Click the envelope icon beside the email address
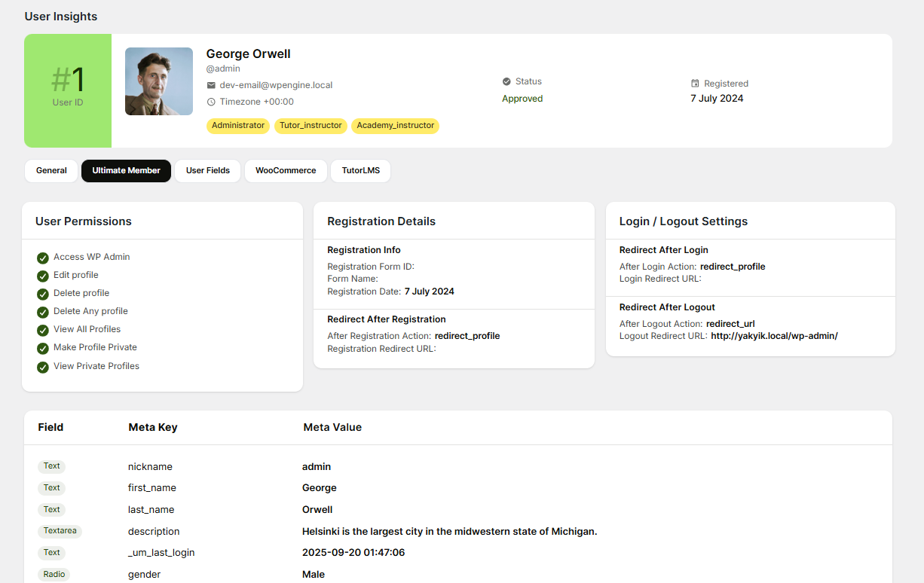This screenshot has width=924, height=583. (x=211, y=86)
